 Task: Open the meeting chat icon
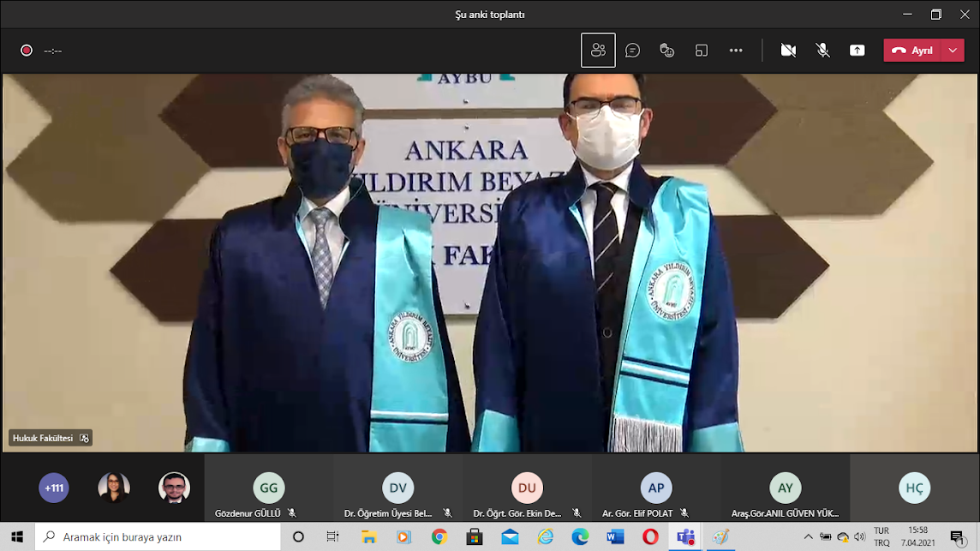632,51
